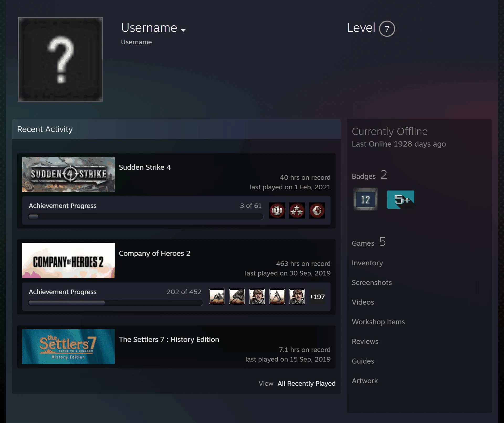Click the 1000 achievement icon for Sudden Strike 4
The image size is (504, 423).
tap(277, 210)
